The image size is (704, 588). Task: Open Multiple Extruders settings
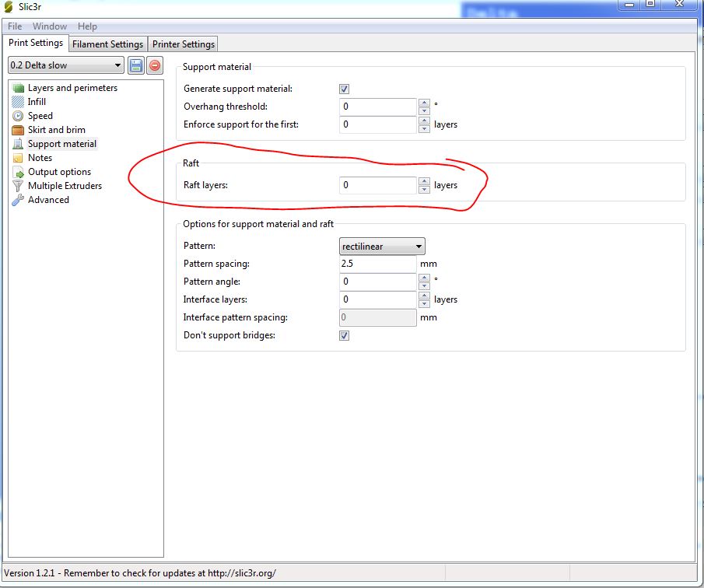click(x=65, y=186)
